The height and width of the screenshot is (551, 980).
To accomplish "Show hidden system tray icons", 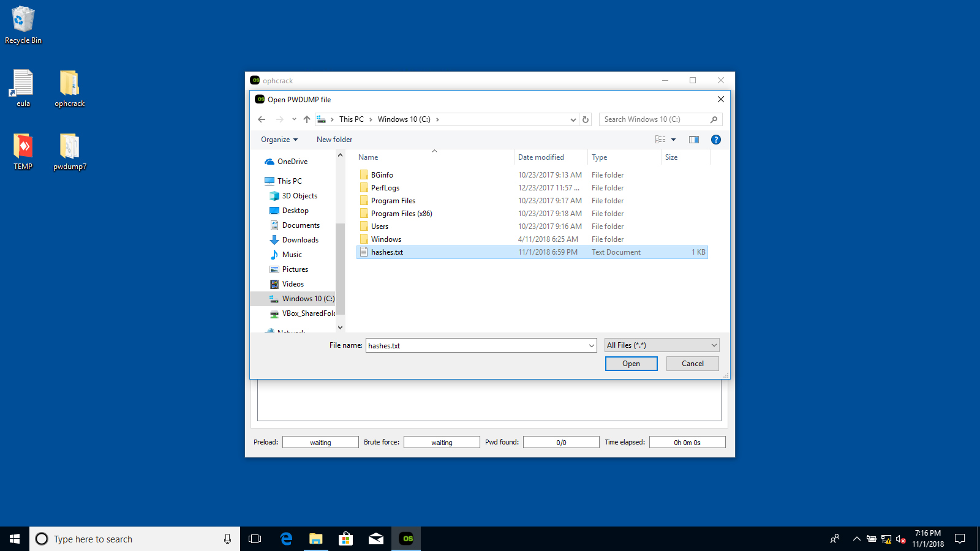I will coord(856,539).
